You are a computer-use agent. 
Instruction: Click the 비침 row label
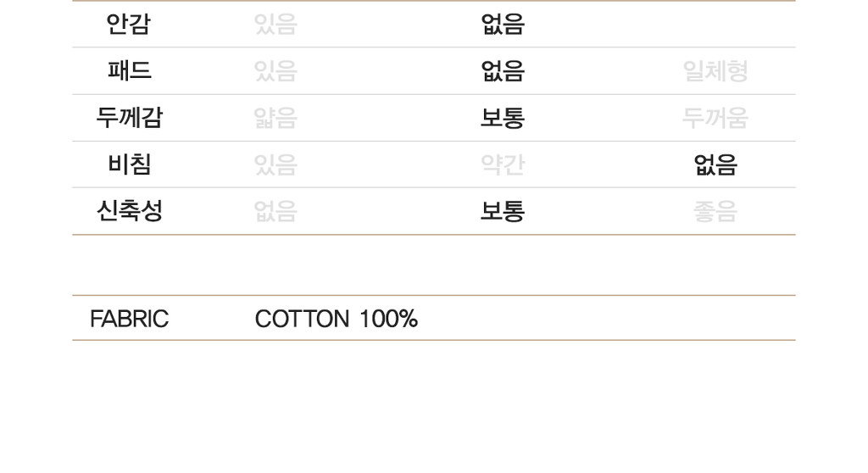129,164
